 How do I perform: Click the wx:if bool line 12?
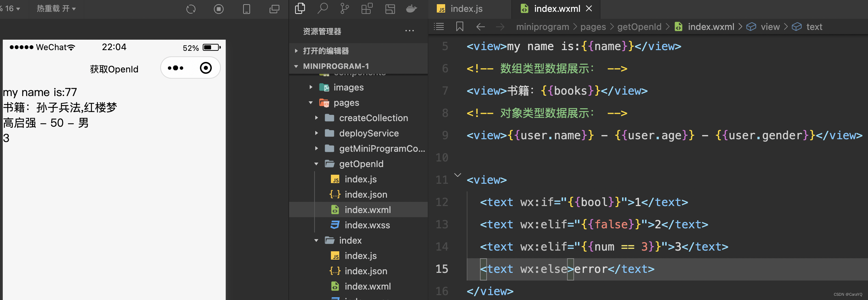[584, 202]
